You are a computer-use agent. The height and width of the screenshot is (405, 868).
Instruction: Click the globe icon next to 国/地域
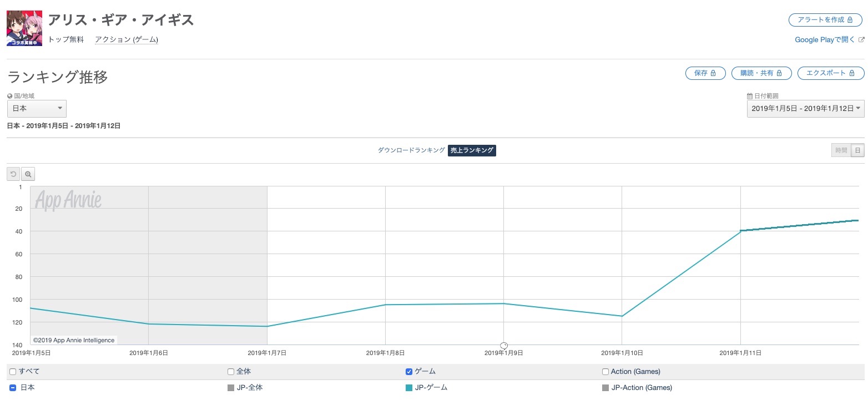9,96
